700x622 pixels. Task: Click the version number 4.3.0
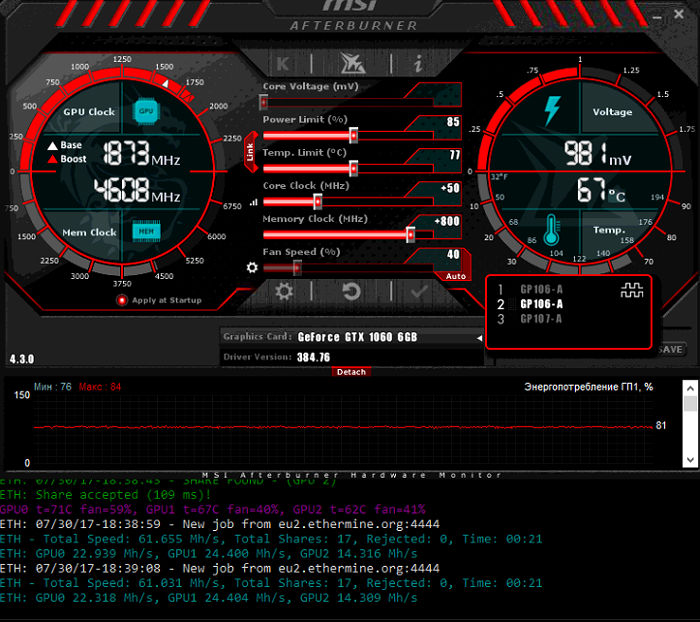pos(22,359)
